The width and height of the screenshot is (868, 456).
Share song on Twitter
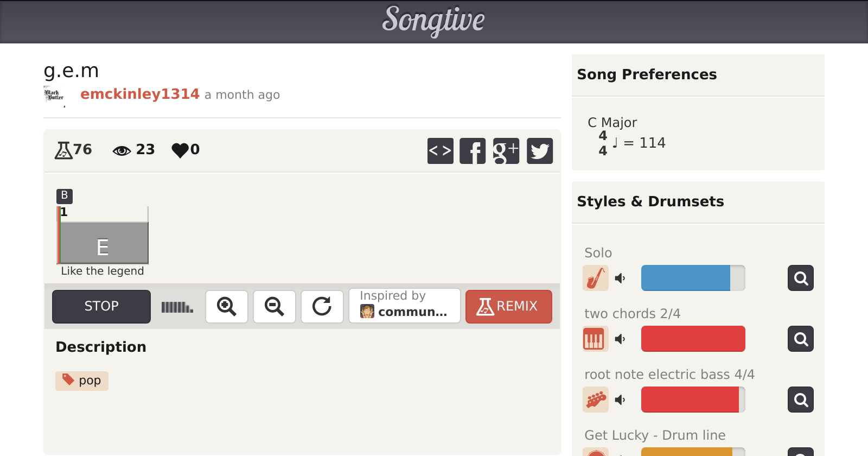pos(540,151)
